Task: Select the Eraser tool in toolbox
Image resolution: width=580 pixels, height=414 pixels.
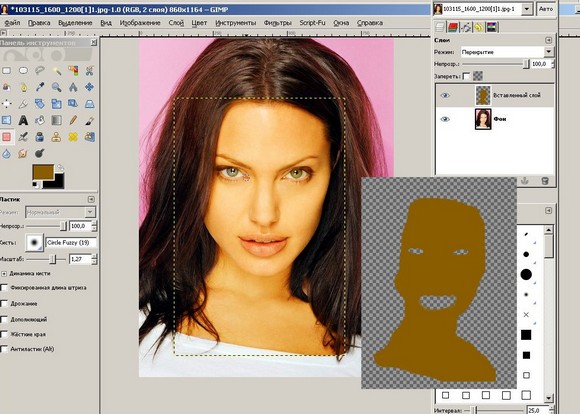Action: pos(6,137)
